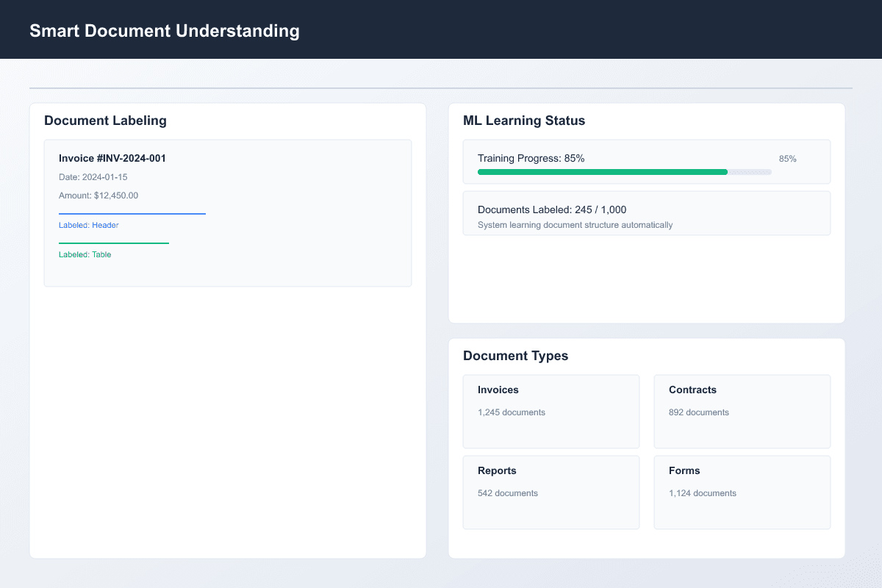
Task: Click the Document Labeling panel title
Action: point(105,121)
